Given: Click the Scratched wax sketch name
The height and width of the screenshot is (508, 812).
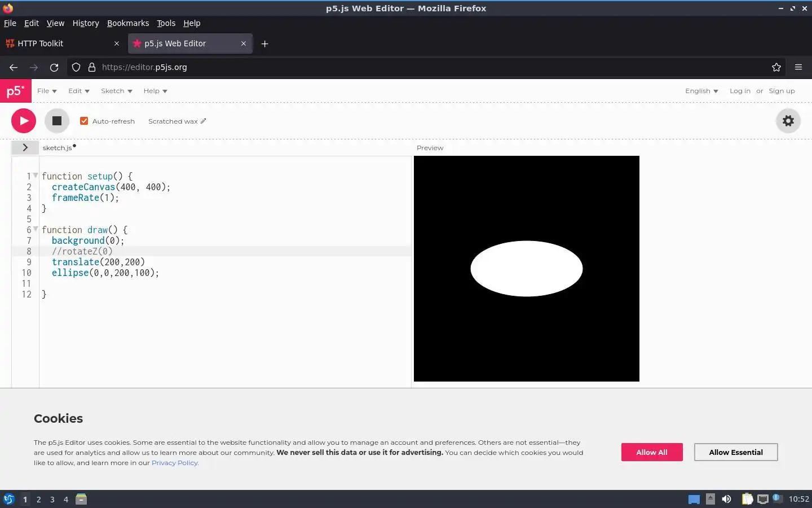Looking at the screenshot, I should 173,121.
